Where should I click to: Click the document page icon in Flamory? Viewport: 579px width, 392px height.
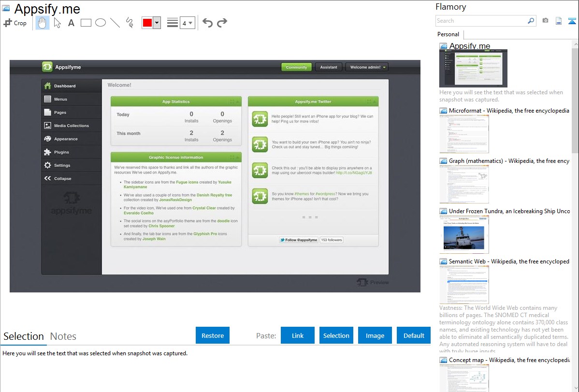coord(559,21)
